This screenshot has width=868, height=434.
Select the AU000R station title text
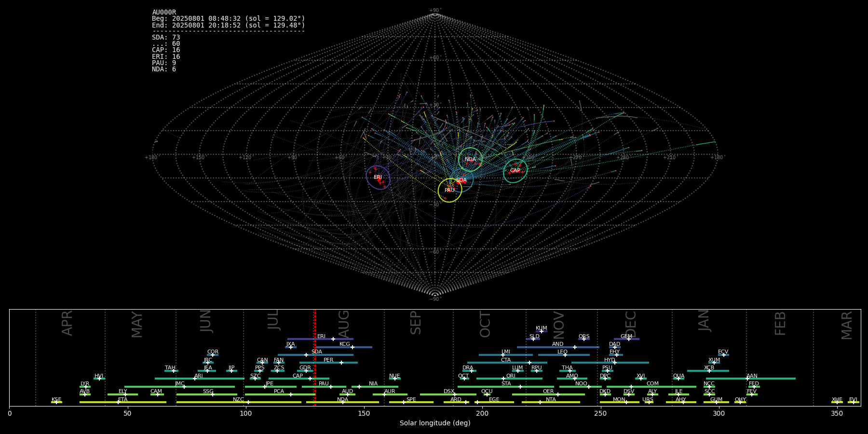164,13
